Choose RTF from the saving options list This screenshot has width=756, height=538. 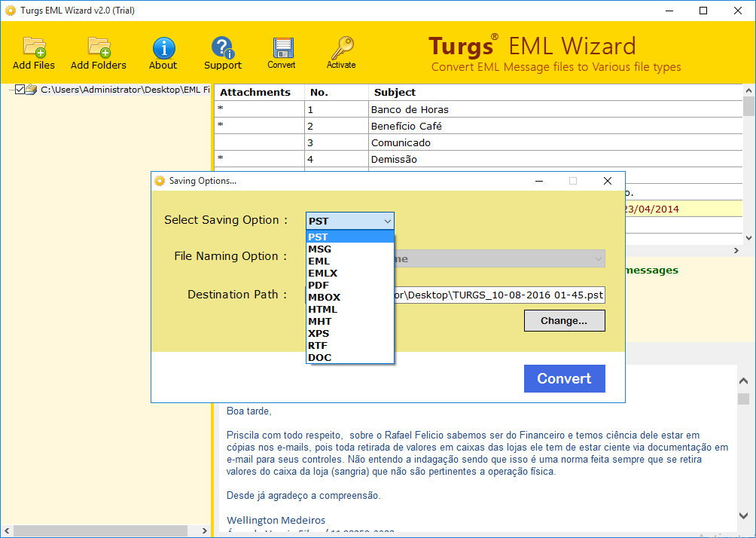pyautogui.click(x=350, y=345)
